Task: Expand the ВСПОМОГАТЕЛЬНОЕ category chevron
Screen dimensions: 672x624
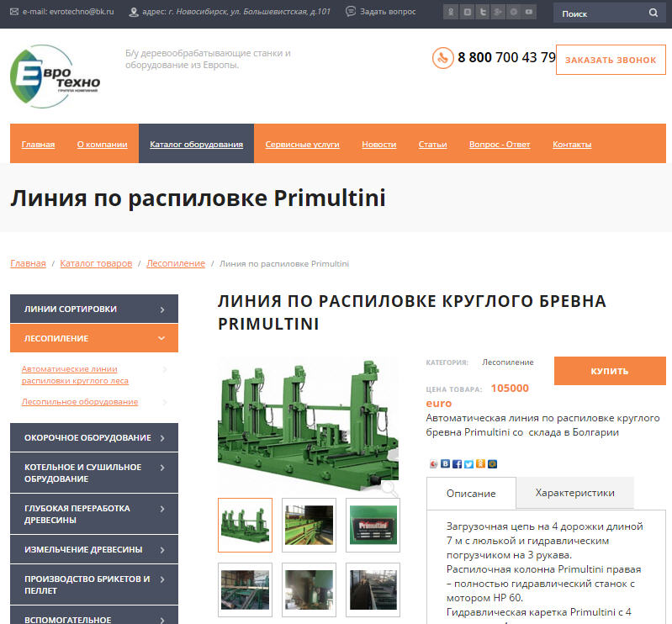Action: click(162, 620)
